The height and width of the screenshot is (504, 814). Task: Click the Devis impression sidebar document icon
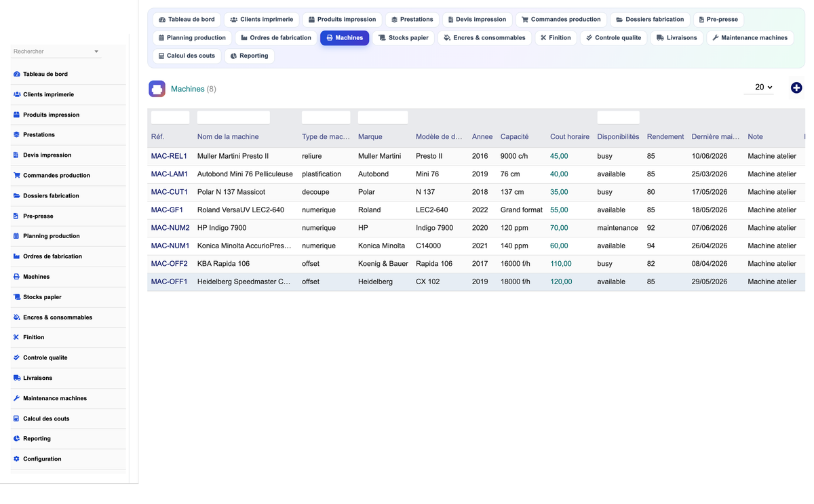coord(16,155)
